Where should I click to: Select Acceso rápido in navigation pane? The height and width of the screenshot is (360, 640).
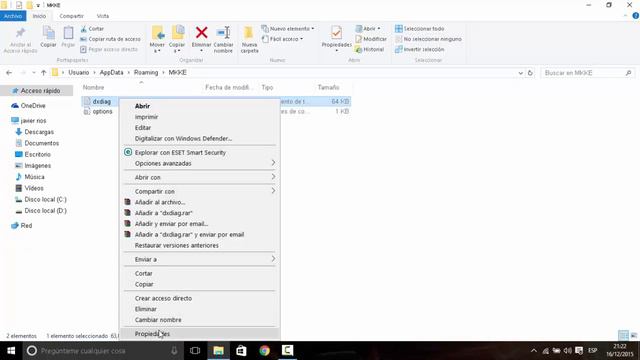click(x=37, y=91)
